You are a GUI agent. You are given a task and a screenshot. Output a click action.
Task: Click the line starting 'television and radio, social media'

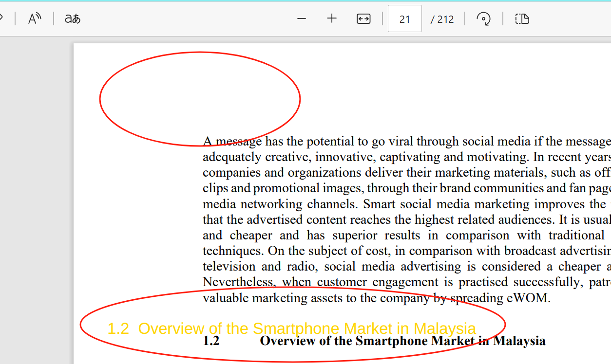[x=407, y=266]
